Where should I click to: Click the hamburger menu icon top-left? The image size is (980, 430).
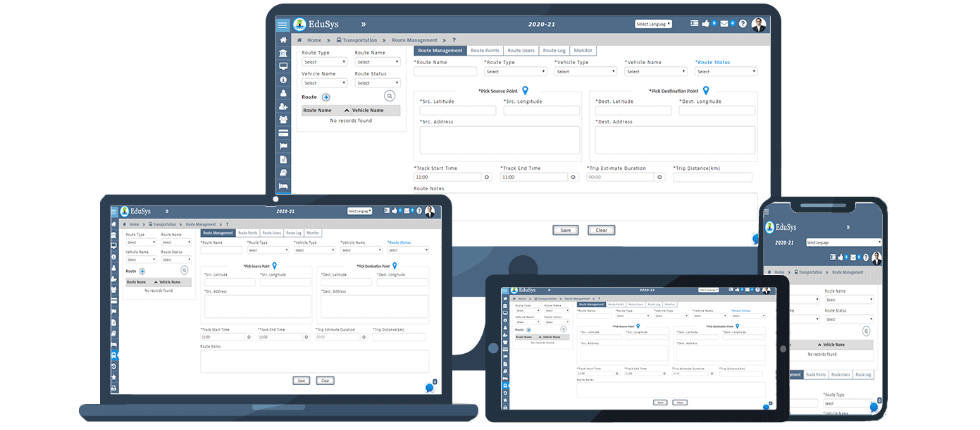283,23
